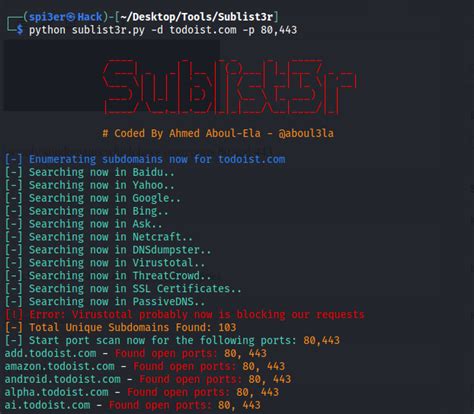Click the Kali symbol in the prompt
The width and height of the screenshot is (474, 414).
71,17
